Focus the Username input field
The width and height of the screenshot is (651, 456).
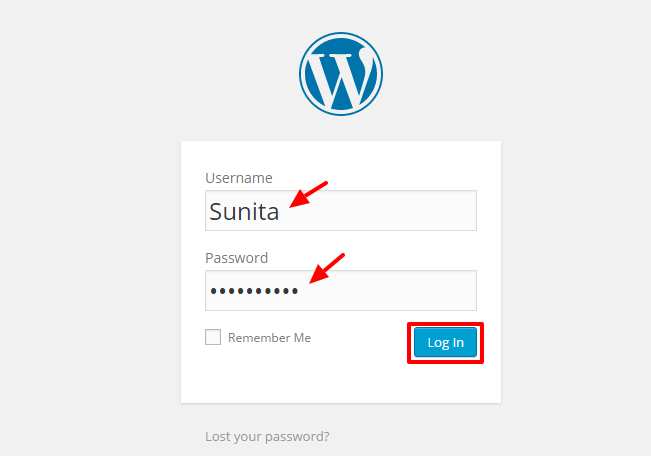400,211
